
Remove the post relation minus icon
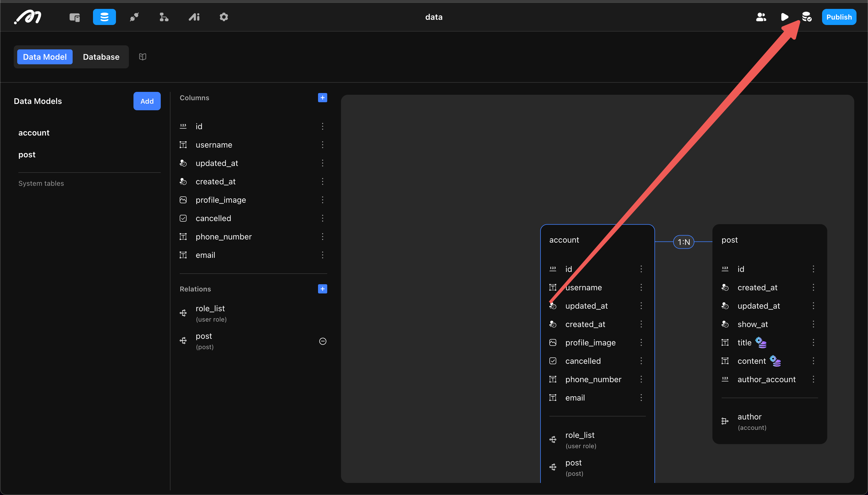pos(323,341)
